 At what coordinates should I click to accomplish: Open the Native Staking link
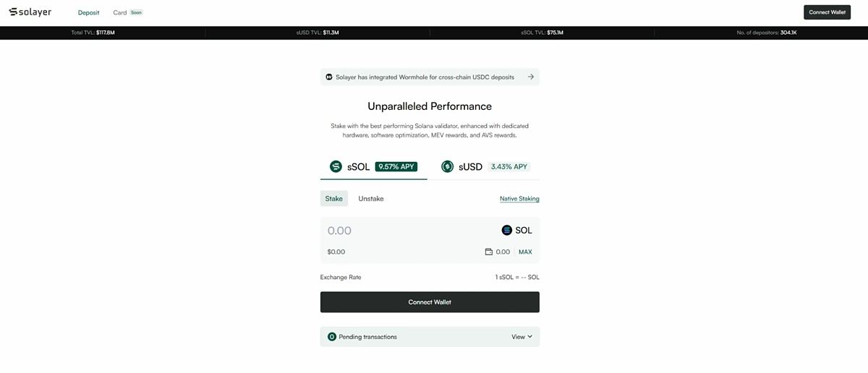(519, 198)
